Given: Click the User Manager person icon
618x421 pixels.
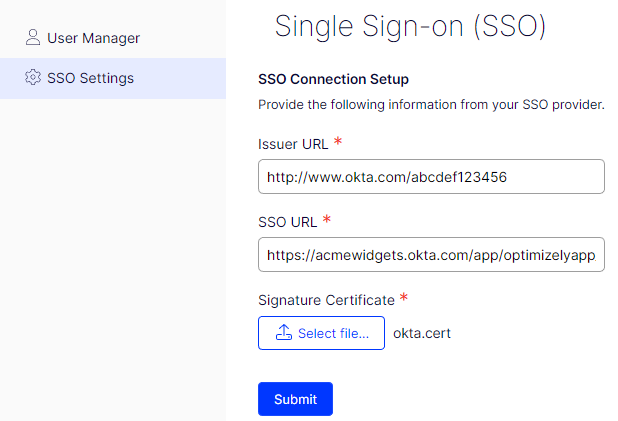Looking at the screenshot, I should (x=33, y=38).
